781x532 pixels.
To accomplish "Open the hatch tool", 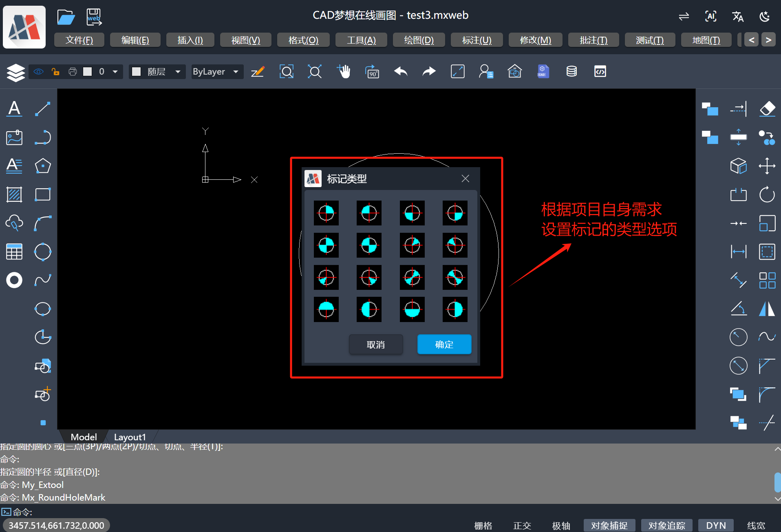I will click(x=14, y=194).
